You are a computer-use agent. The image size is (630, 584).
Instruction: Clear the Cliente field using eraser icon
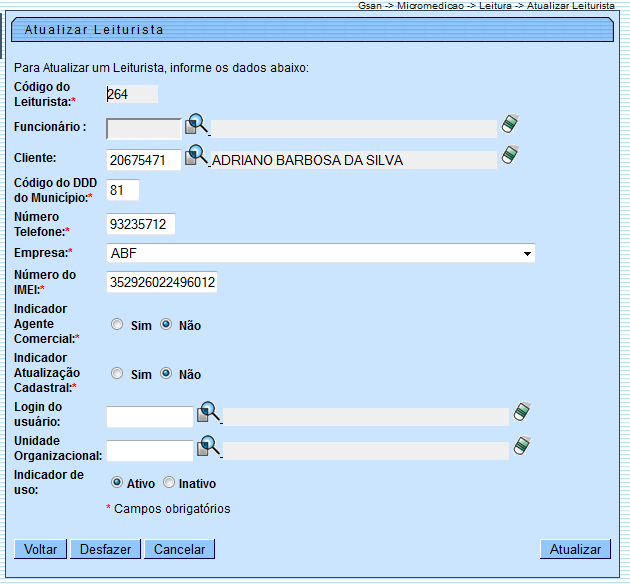[511, 156]
